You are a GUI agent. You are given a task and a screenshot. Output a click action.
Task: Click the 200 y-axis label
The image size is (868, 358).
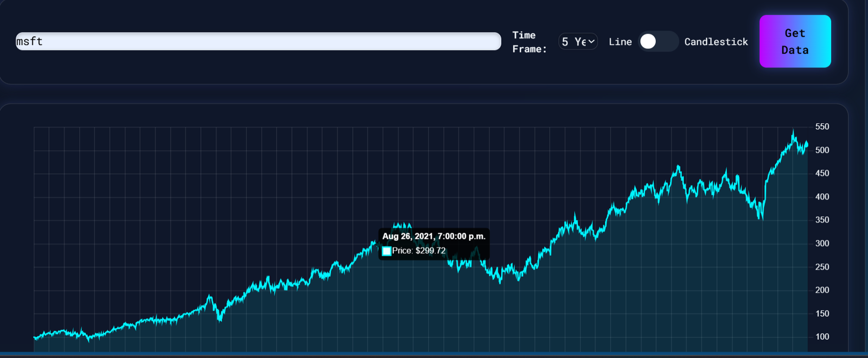822,290
